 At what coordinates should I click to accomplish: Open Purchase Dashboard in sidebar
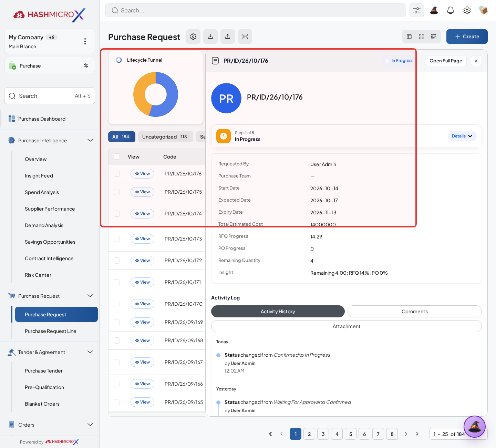tap(42, 119)
